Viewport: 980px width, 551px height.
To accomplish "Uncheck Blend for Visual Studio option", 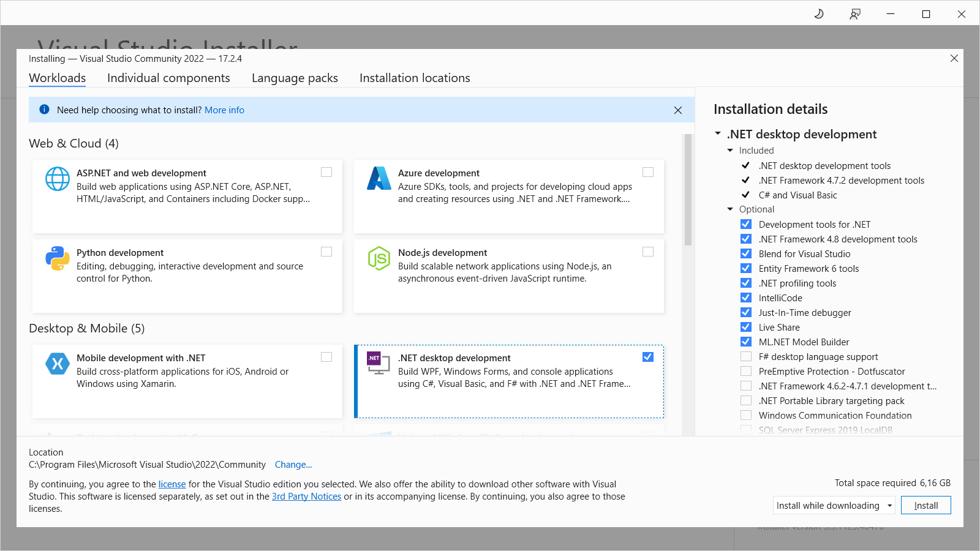I will (x=746, y=253).
